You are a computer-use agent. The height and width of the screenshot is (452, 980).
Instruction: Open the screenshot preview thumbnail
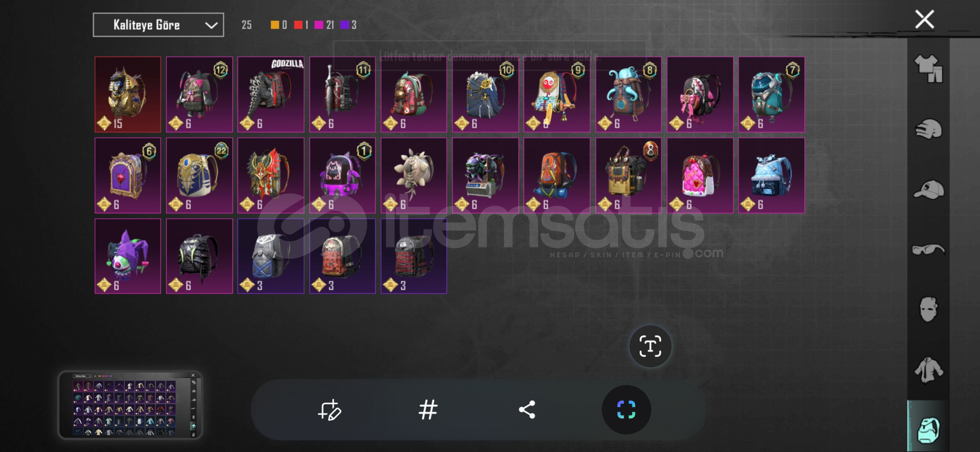coord(130,405)
